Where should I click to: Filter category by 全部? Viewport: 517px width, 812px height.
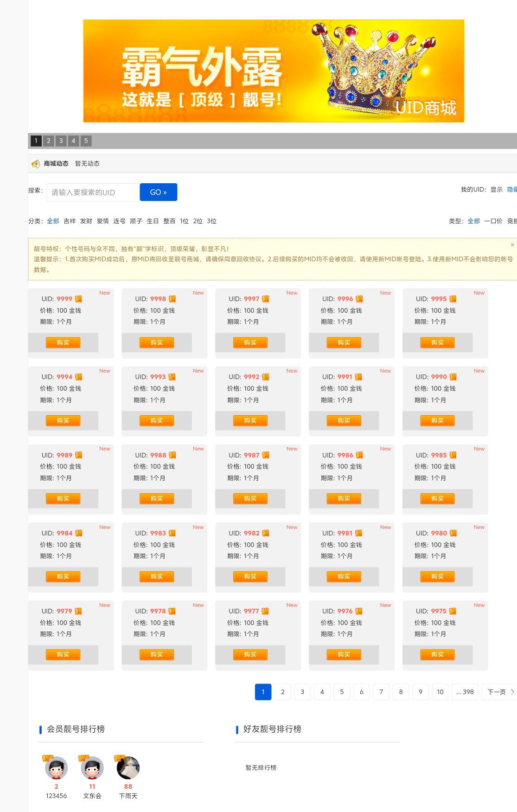pos(53,221)
